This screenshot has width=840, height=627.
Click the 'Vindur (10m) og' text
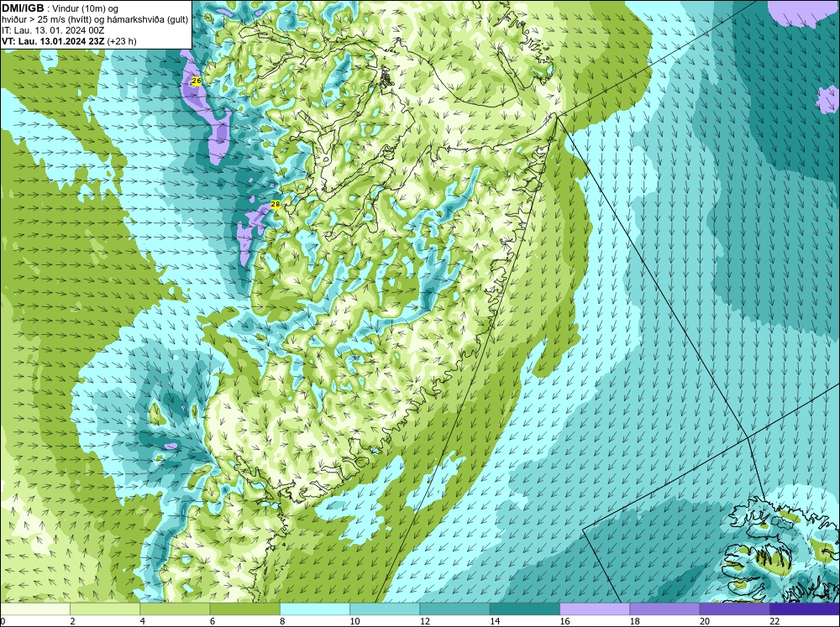point(87,8)
